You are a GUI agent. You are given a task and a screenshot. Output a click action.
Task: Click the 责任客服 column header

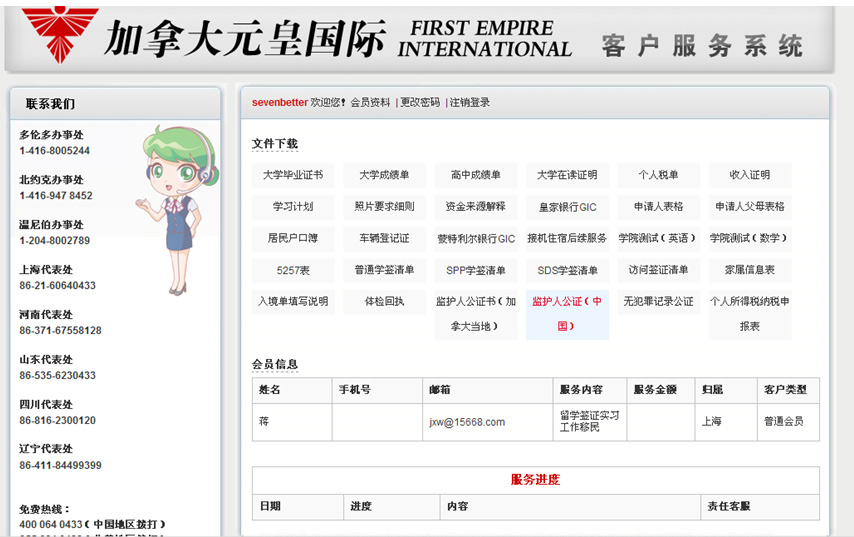point(759,507)
